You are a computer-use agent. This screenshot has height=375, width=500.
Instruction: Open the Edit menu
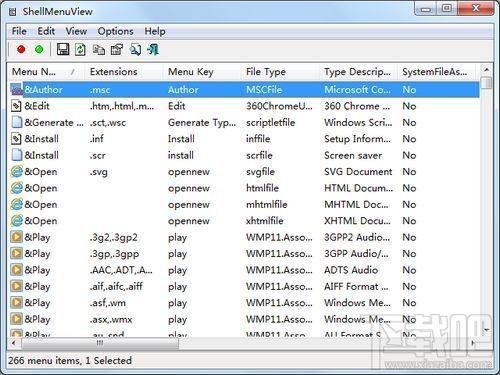pyautogui.click(x=46, y=31)
